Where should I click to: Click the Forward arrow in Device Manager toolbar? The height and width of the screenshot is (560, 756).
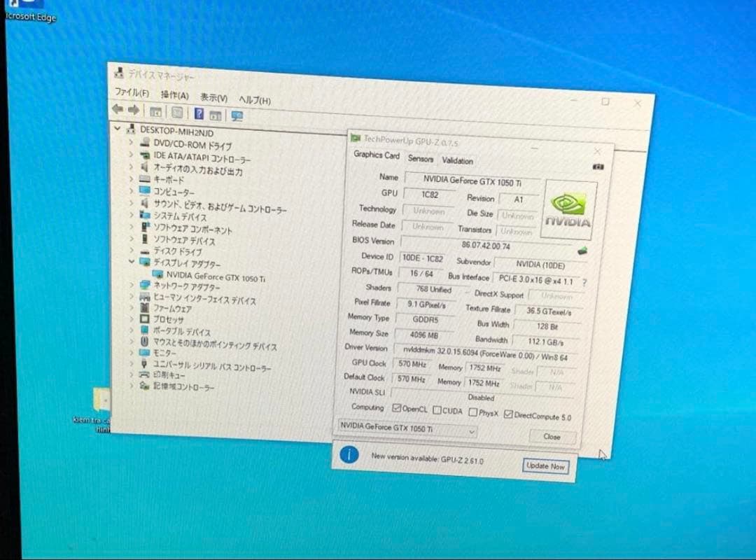(x=133, y=110)
